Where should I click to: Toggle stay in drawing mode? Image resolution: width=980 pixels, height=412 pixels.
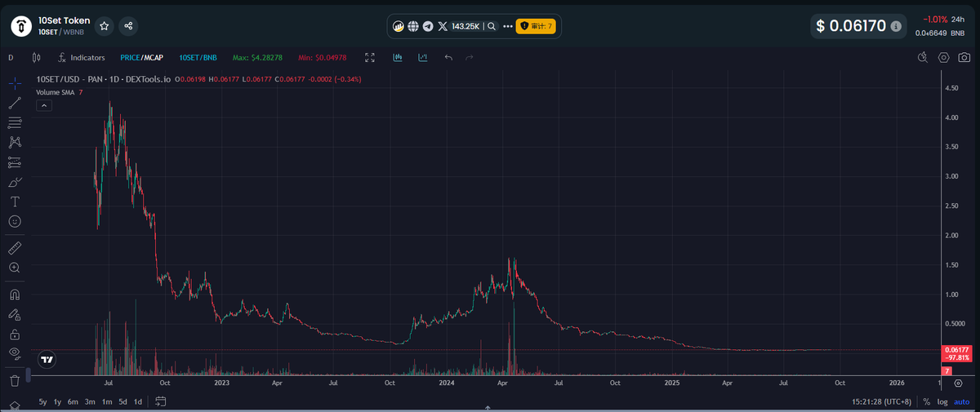coord(15,314)
